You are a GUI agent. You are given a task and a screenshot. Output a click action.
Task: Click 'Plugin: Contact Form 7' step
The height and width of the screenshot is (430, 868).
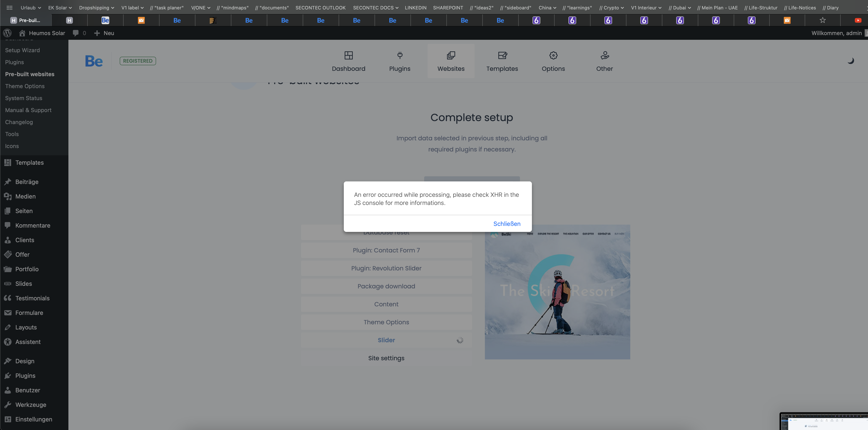point(386,250)
